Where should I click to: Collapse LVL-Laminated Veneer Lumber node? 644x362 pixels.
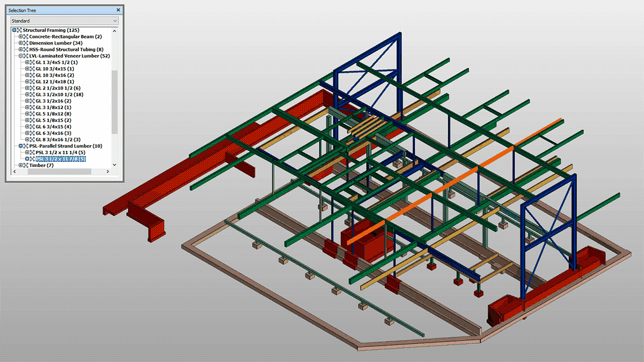pos(21,56)
